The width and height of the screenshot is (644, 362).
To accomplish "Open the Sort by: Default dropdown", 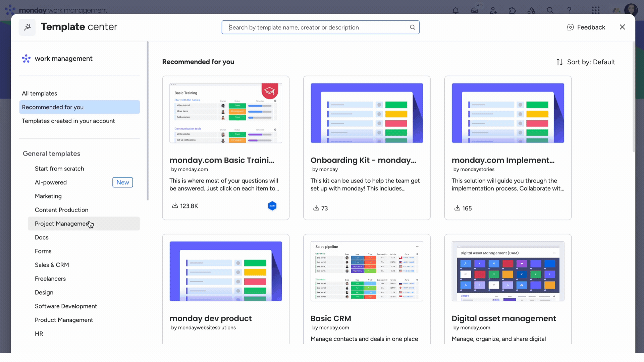I will pyautogui.click(x=586, y=62).
